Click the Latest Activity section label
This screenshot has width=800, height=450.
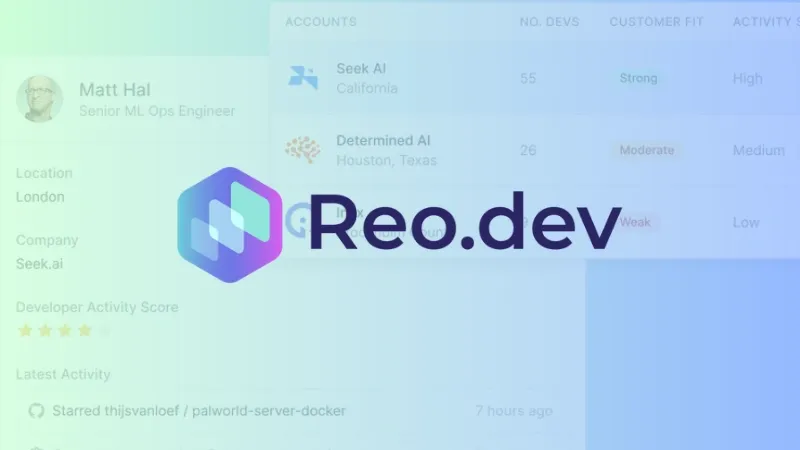(63, 374)
